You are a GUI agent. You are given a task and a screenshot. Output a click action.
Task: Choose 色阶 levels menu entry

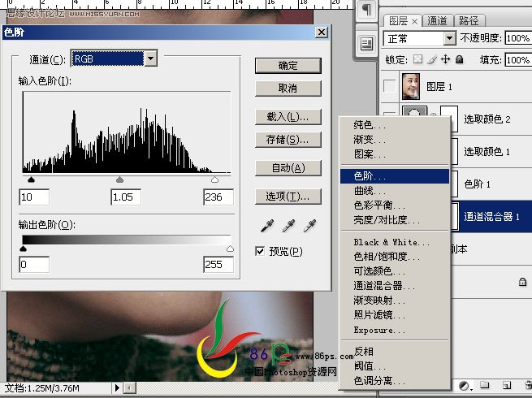point(395,176)
